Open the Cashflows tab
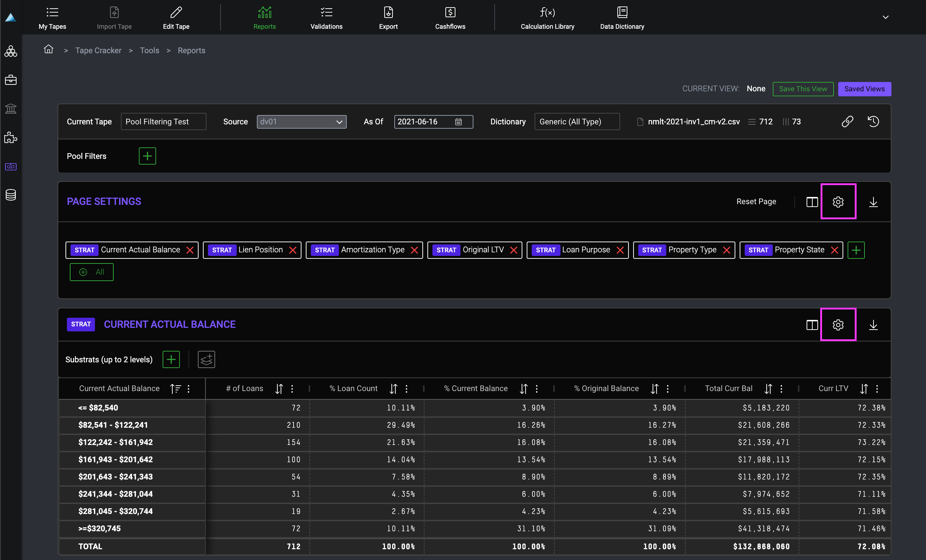This screenshot has height=560, width=926. (x=450, y=18)
